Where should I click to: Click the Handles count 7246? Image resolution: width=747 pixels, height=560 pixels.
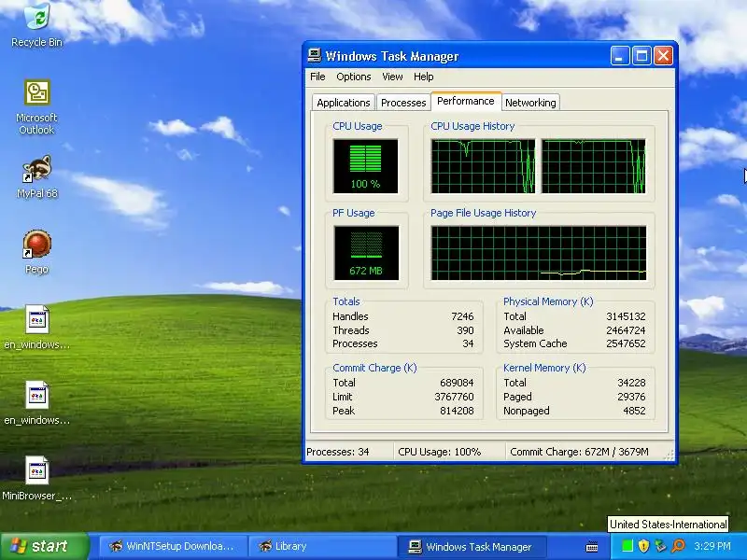point(462,316)
